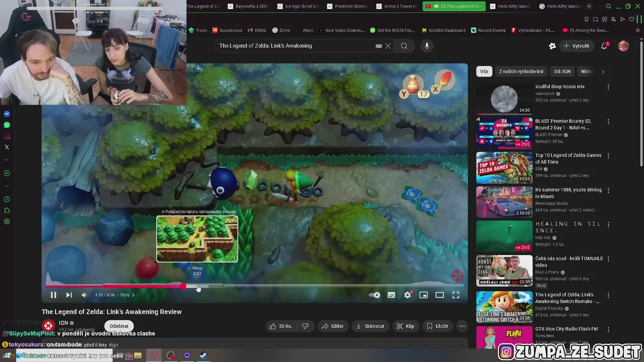Start voice search with microphone
This screenshot has width=644, height=362.
(x=427, y=46)
